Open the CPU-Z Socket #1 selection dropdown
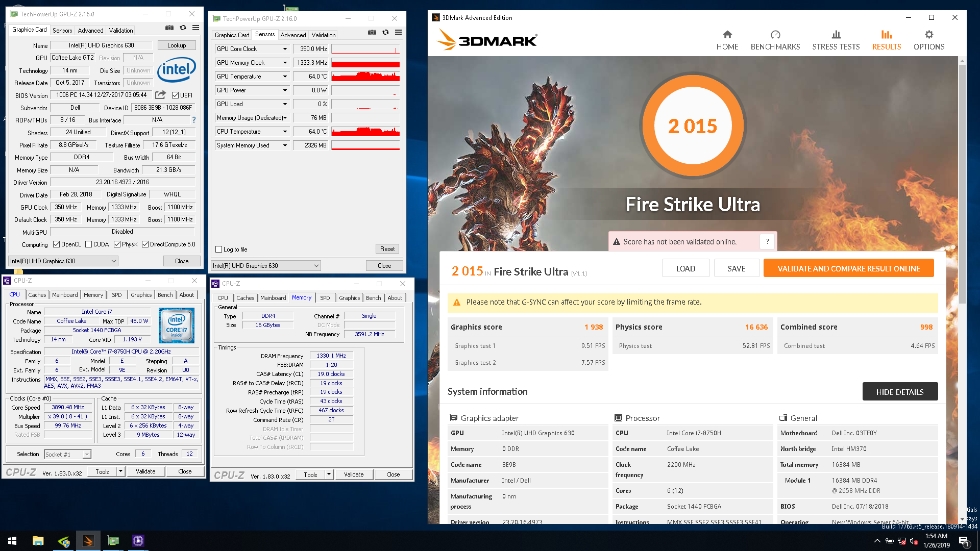Viewport: 980px width, 551px height. 67,454
